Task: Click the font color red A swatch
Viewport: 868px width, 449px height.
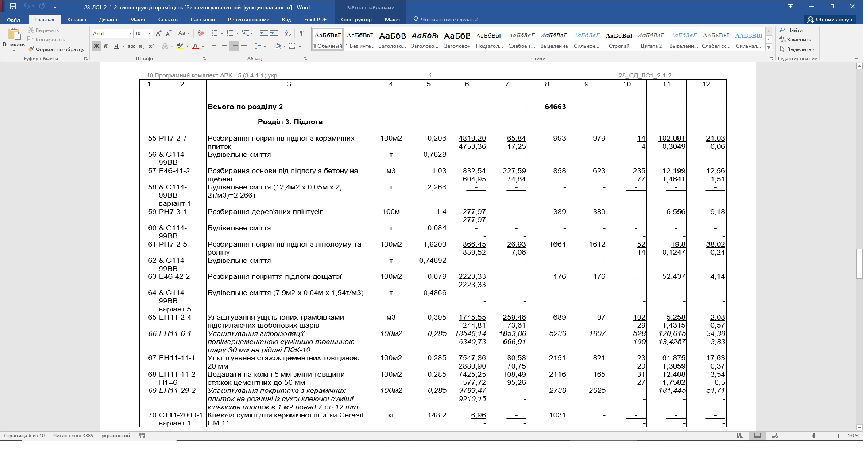Action: pyautogui.click(x=195, y=46)
